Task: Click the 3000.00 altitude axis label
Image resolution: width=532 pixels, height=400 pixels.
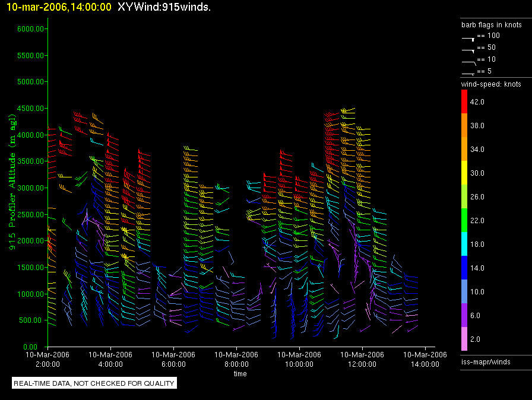Action: 30,188
